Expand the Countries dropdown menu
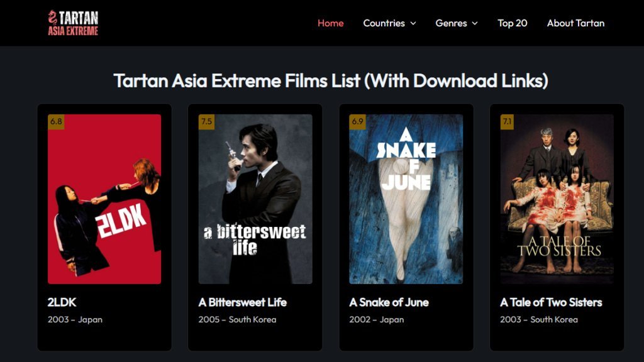The width and height of the screenshot is (644, 362). click(384, 23)
